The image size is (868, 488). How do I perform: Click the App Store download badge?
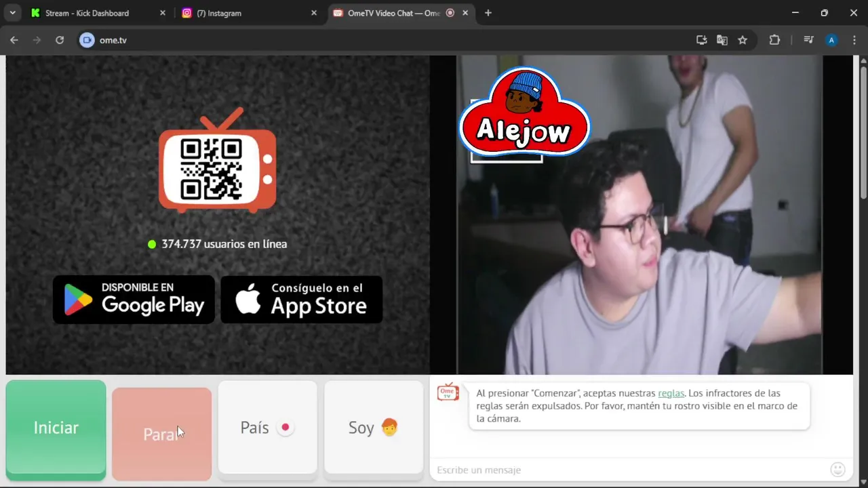(x=302, y=299)
